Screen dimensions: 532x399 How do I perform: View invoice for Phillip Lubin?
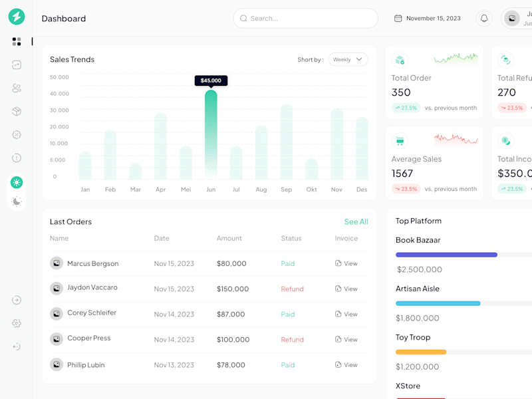(x=346, y=364)
